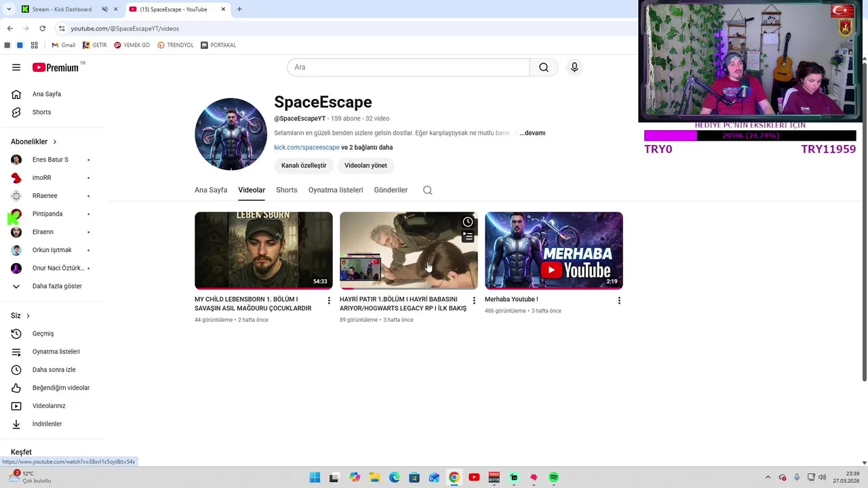Click the Chrome address bar URL
Screen dimensions: 868x488
click(125, 28)
